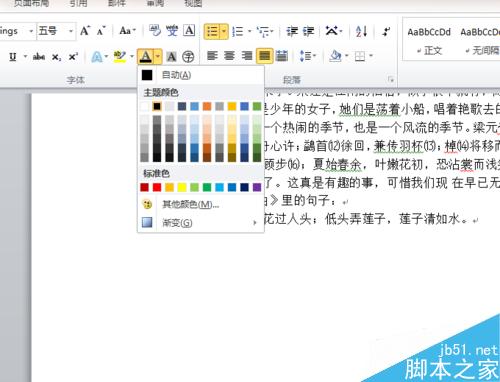Click the Phonetic Guide icon
The image size is (500, 382).
coord(172,31)
